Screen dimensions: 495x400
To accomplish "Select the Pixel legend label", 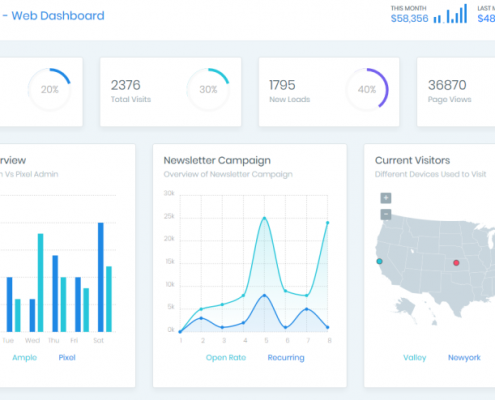I will (x=67, y=357).
